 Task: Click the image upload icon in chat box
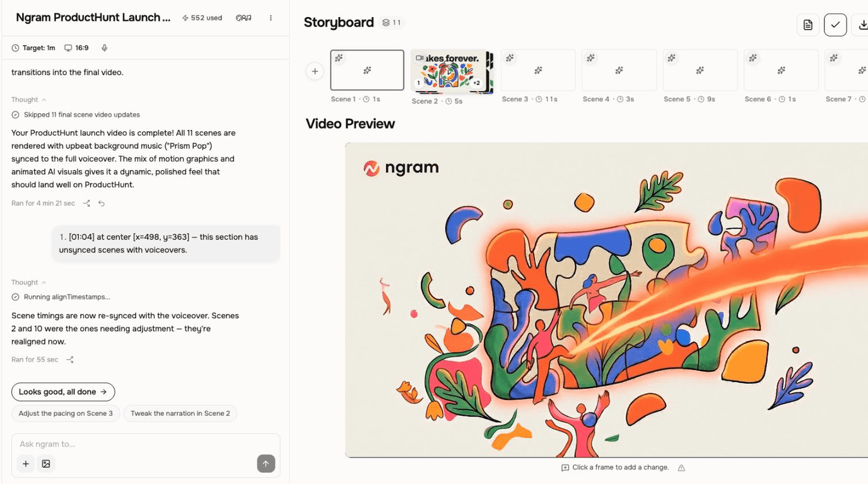46,464
